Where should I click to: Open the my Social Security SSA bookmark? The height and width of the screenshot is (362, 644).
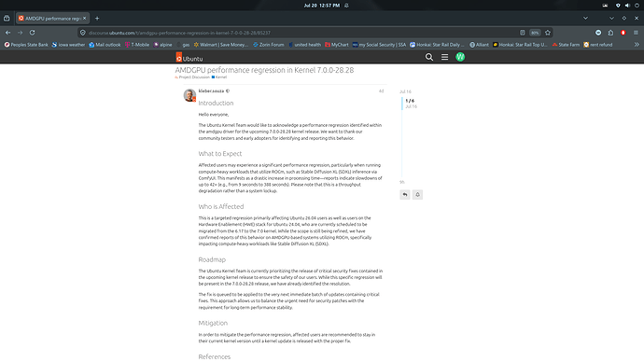379,45
